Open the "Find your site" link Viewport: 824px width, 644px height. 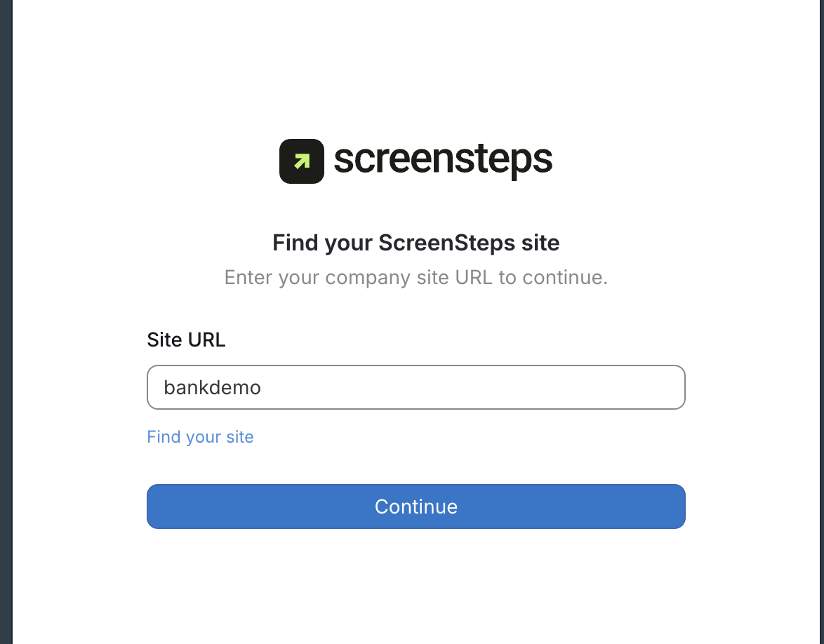(x=200, y=437)
